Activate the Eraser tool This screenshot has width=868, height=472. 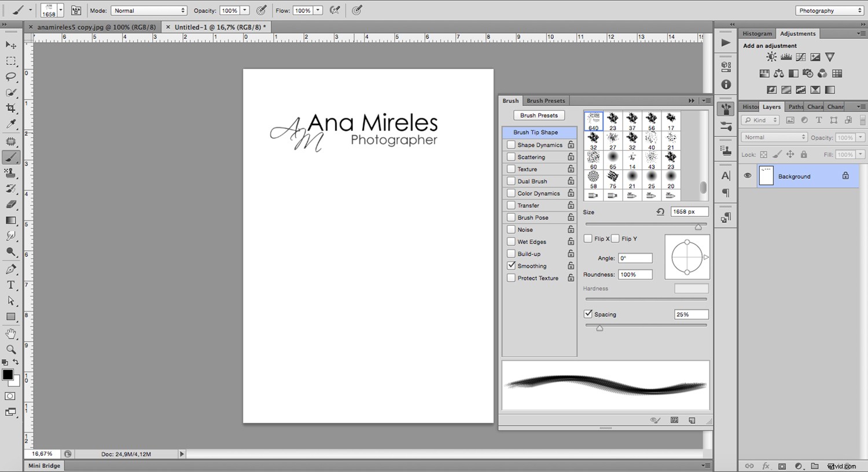(x=10, y=204)
